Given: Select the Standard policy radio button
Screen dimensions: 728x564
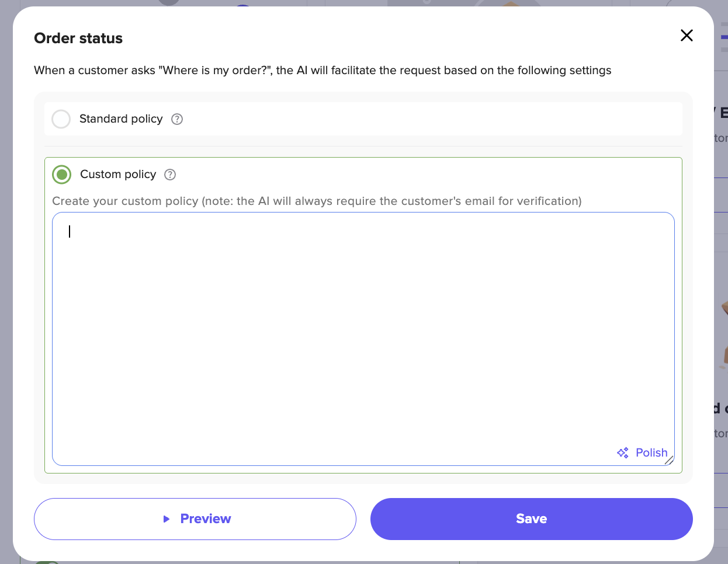Looking at the screenshot, I should pyautogui.click(x=61, y=119).
